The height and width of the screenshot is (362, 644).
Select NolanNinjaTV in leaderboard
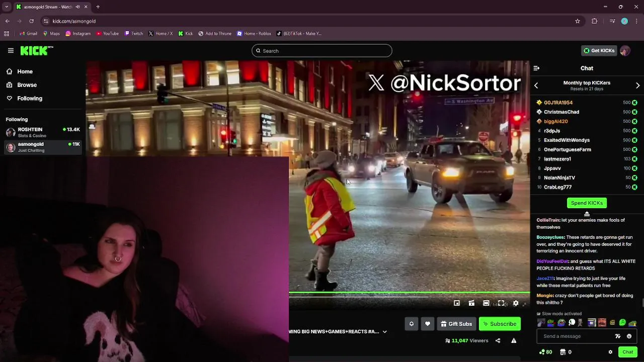point(587,177)
